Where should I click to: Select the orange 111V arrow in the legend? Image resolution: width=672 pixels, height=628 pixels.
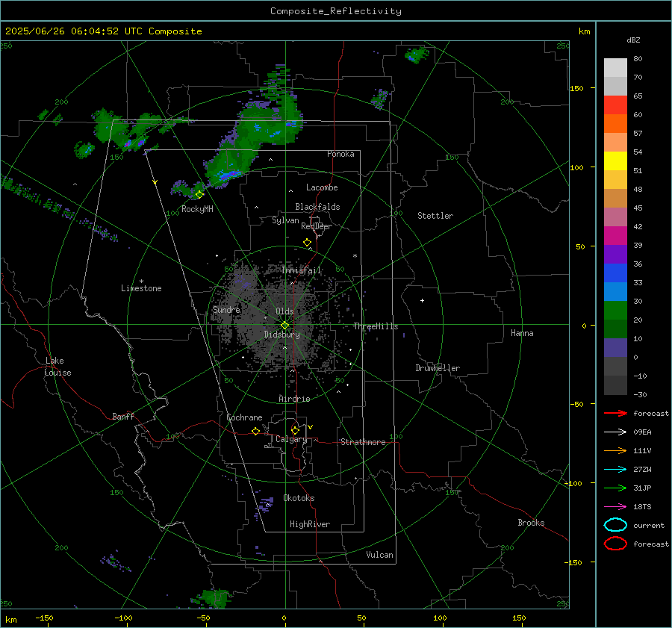pos(615,450)
